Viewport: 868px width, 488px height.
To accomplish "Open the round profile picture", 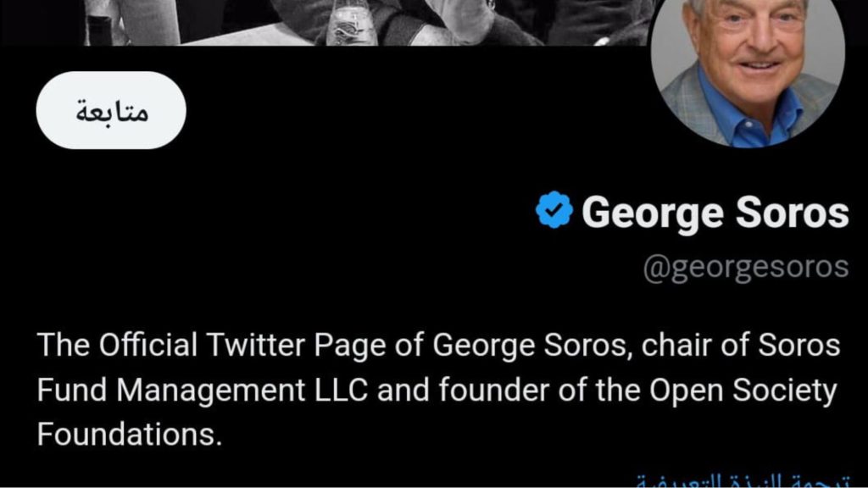I will tap(746, 73).
